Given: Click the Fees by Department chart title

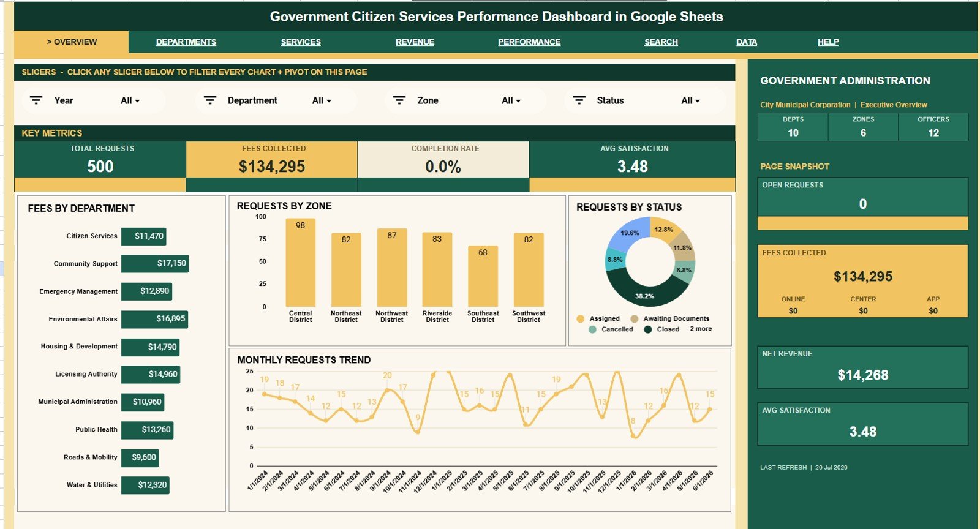Looking at the screenshot, I should click(81, 208).
